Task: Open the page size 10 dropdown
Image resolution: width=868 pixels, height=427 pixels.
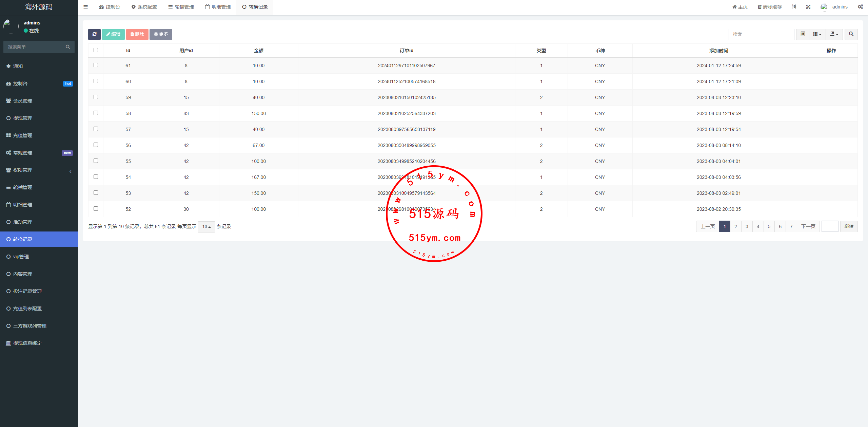Action: pyautogui.click(x=206, y=226)
